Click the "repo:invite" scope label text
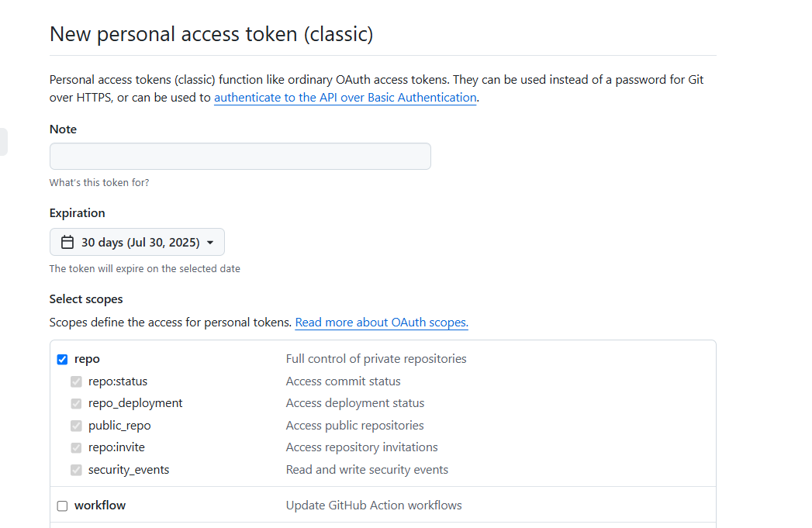 (x=116, y=447)
